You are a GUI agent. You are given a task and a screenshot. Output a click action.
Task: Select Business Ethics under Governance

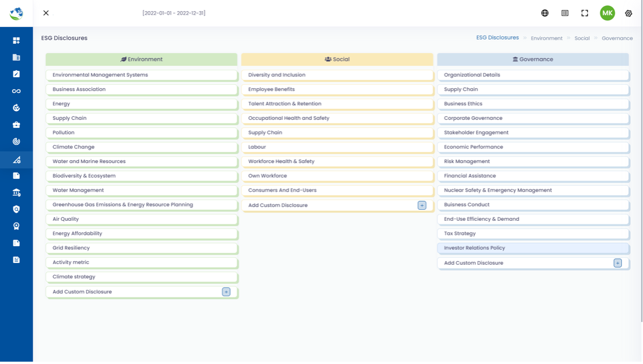[533, 103]
